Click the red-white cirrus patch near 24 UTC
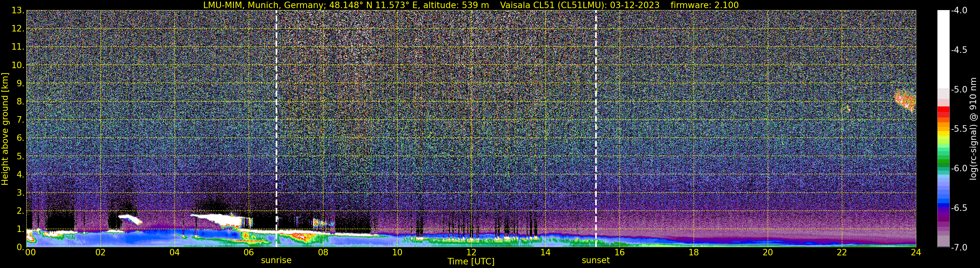Image resolution: width=980 pixels, height=268 pixels. 906,101
